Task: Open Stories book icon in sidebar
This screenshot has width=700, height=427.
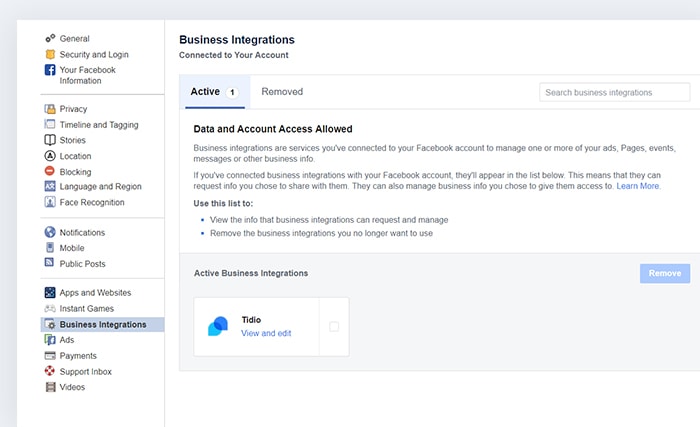Action: 50,140
